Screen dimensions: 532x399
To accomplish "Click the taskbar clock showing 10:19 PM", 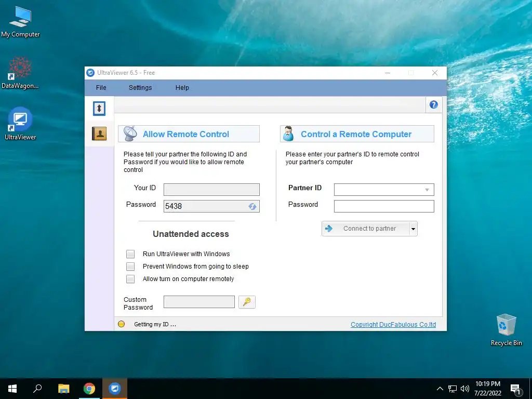I will (487, 389).
